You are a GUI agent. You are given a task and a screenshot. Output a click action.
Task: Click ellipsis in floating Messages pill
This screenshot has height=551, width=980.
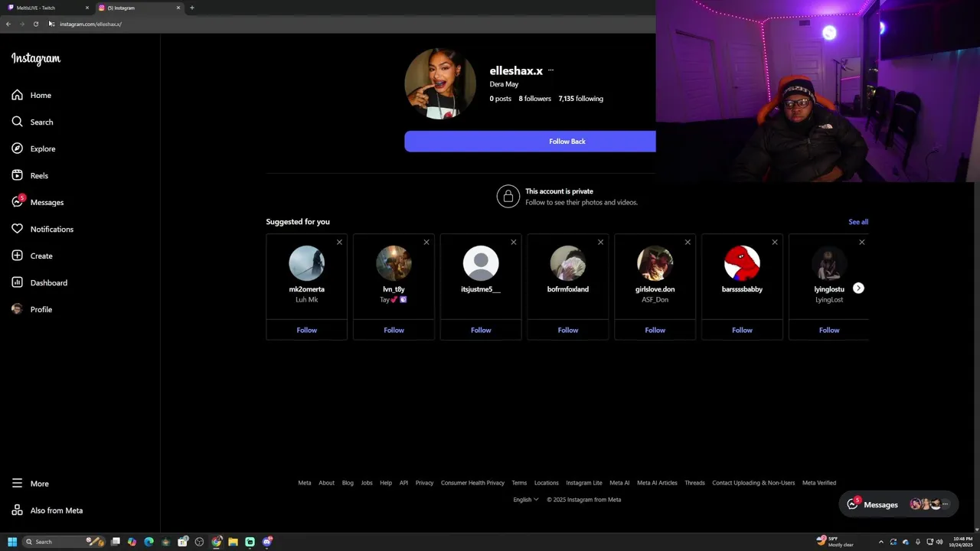(945, 504)
